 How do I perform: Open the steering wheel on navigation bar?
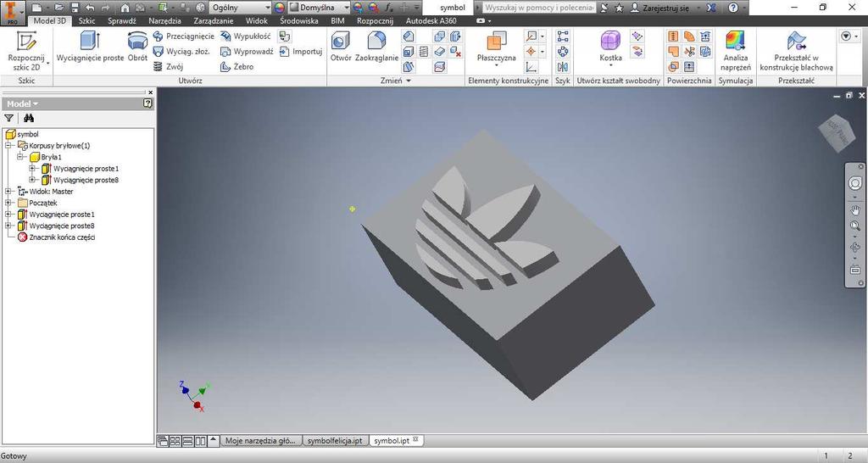point(855,184)
